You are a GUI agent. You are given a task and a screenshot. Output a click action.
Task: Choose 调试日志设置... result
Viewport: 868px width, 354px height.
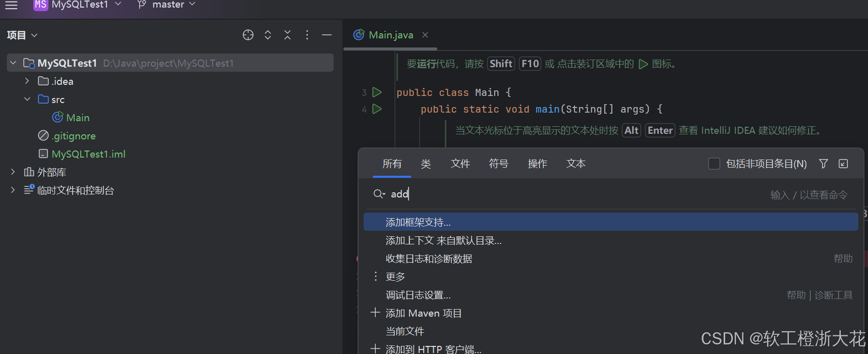click(x=611, y=295)
